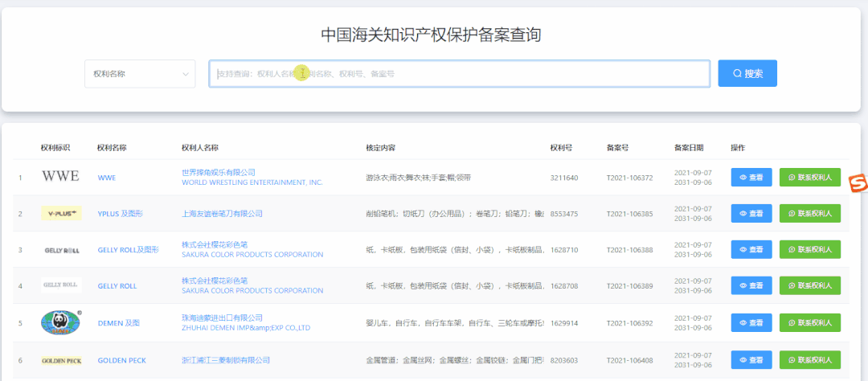Open the WWE right name link
868x381 pixels.
[x=107, y=178]
